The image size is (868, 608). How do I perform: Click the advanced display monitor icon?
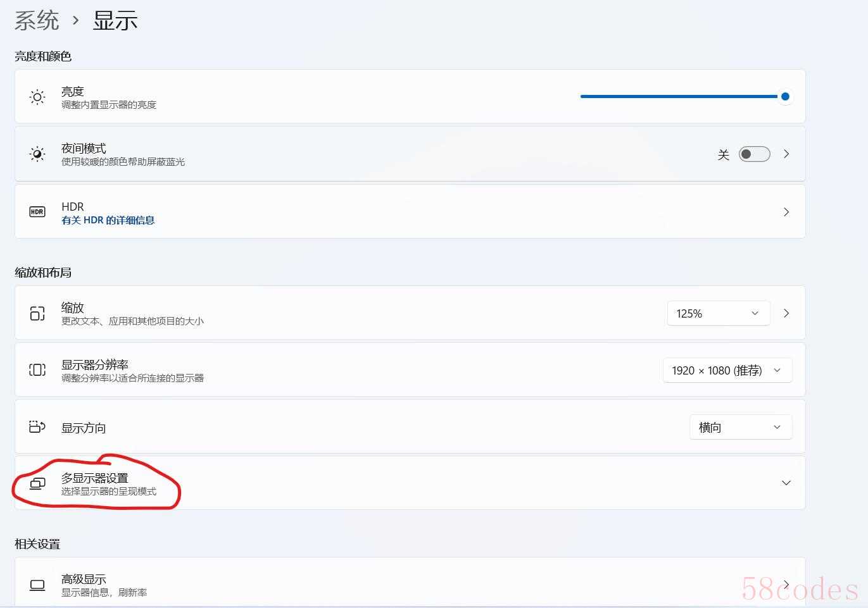tap(37, 585)
